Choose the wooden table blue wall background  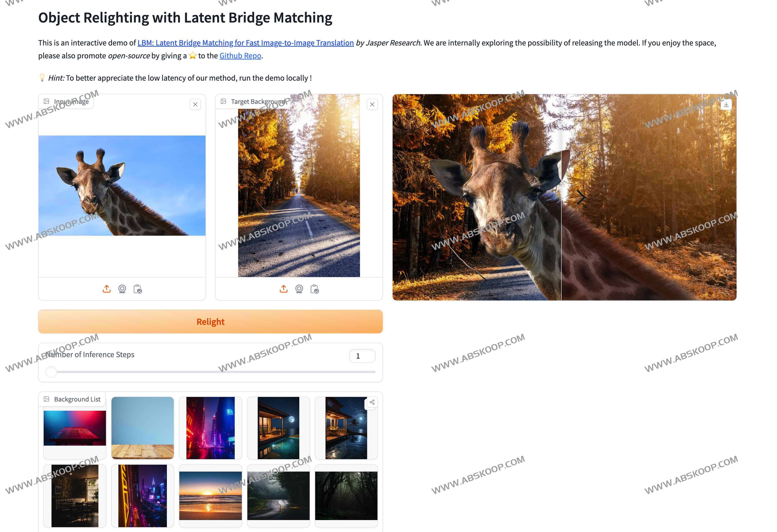pos(143,428)
